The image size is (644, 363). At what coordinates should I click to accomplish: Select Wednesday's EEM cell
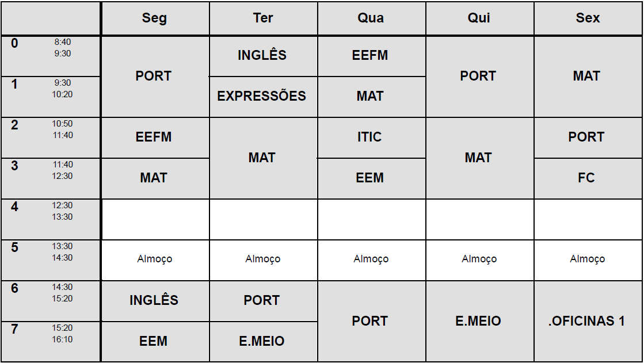(x=370, y=178)
